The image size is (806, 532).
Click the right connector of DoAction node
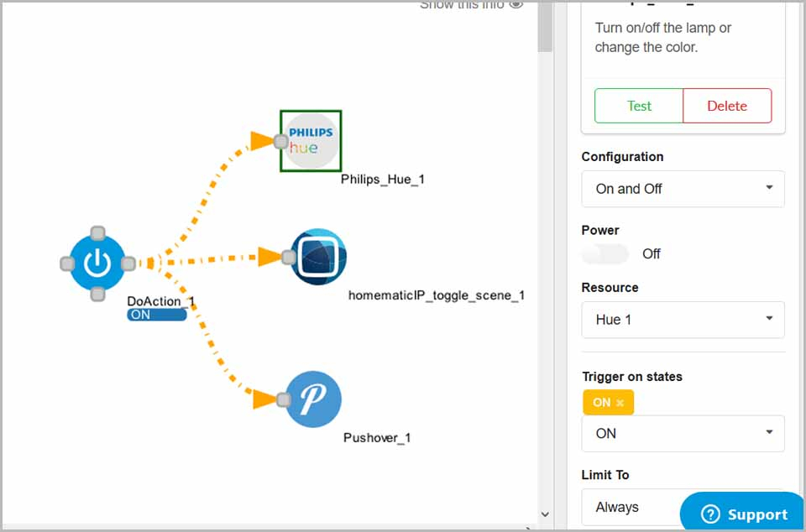click(x=128, y=263)
